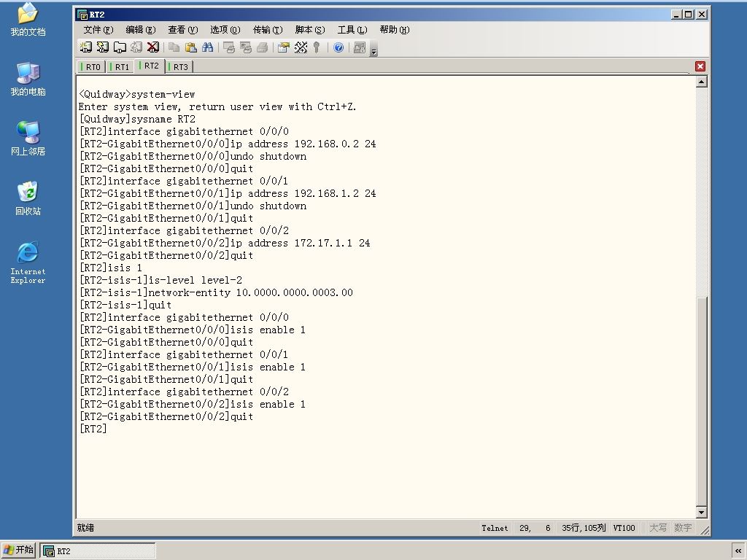Click the Print Screen icon
Image resolution: width=747 pixels, height=560 pixels.
tap(229, 47)
